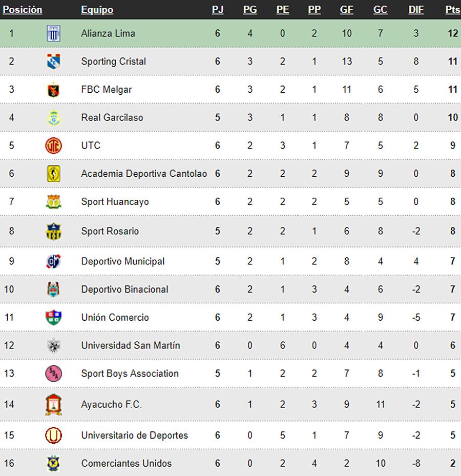Click the DIF column header
Screen dimensions: 461x476
click(x=416, y=10)
